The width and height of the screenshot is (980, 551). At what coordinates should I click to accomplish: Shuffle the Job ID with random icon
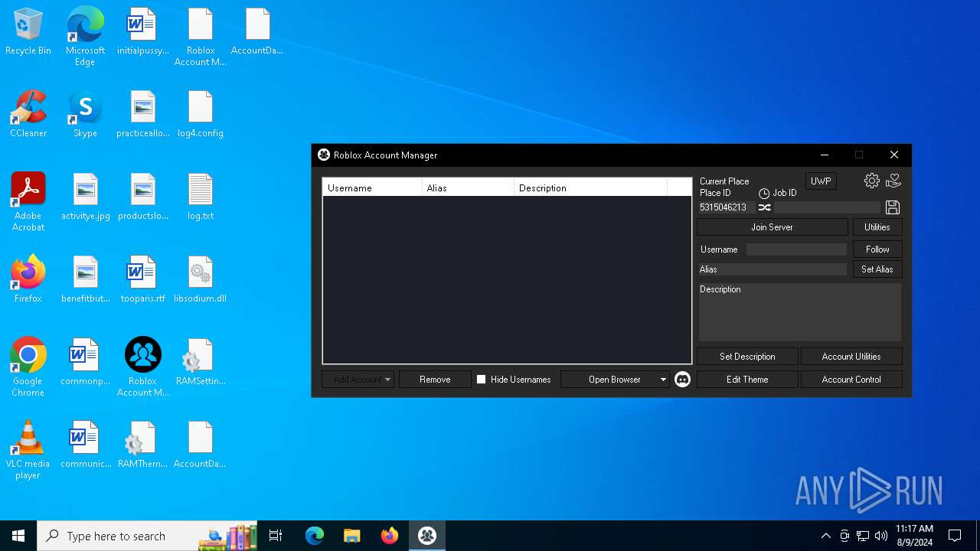click(764, 207)
